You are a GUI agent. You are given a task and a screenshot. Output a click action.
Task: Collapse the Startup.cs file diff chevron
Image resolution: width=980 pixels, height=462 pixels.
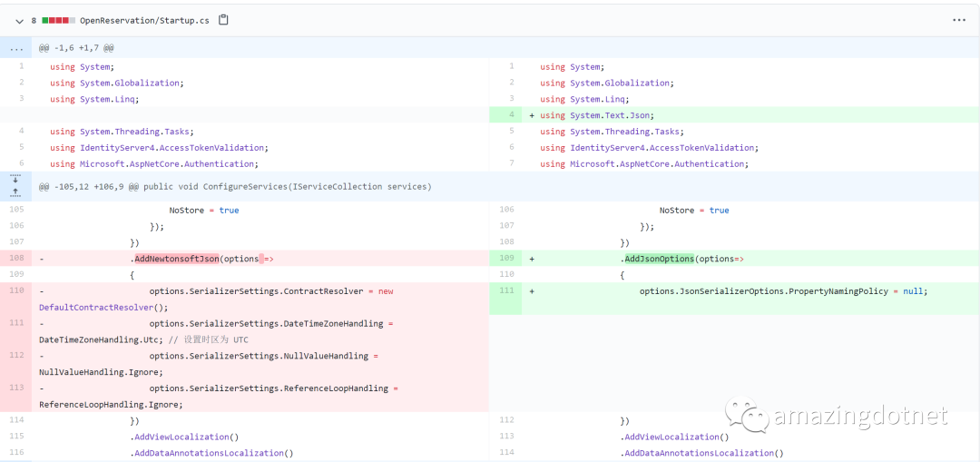coord(19,21)
